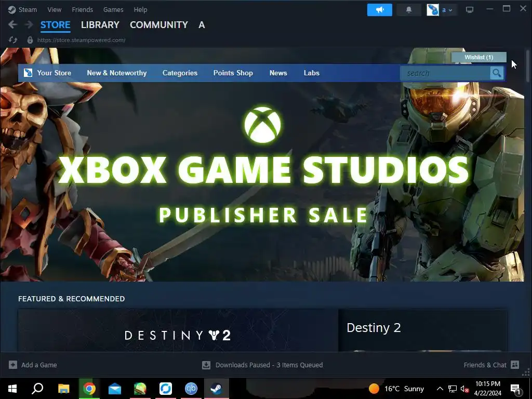Click the lock icon beside the URL
532x399 pixels.
tap(30, 40)
